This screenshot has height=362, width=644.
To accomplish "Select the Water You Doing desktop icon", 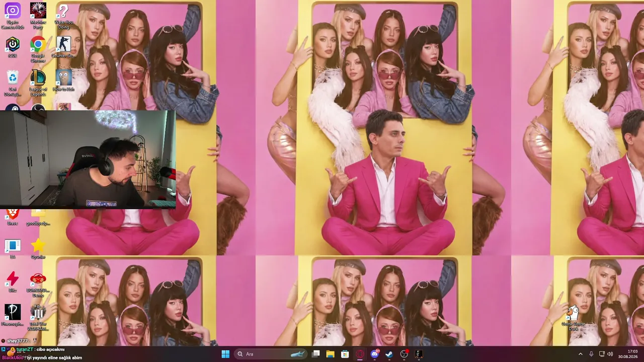I will click(63, 16).
